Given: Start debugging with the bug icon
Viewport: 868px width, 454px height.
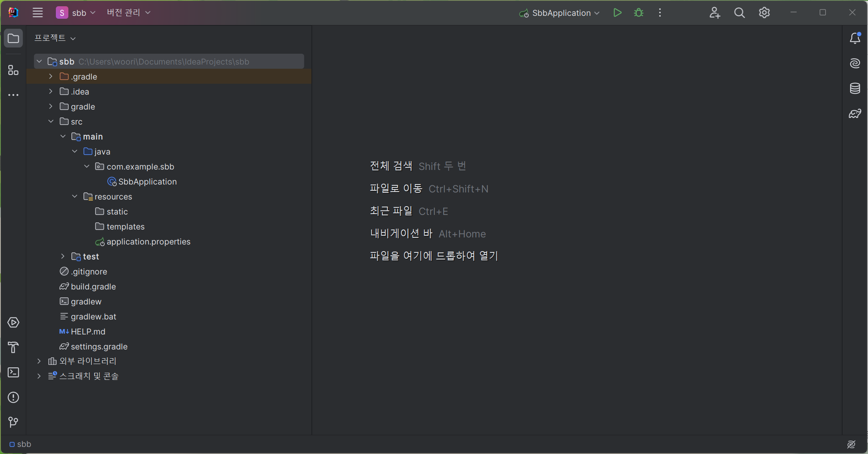Looking at the screenshot, I should 638,13.
